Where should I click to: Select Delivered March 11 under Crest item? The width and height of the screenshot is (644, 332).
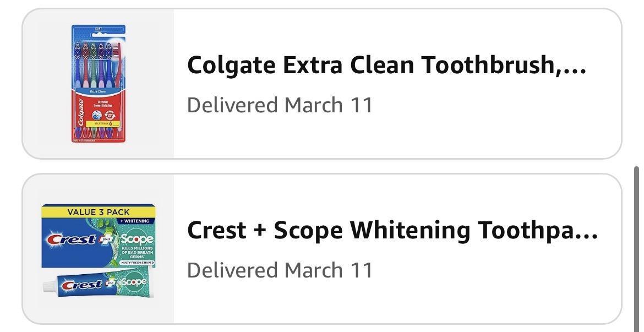280,270
